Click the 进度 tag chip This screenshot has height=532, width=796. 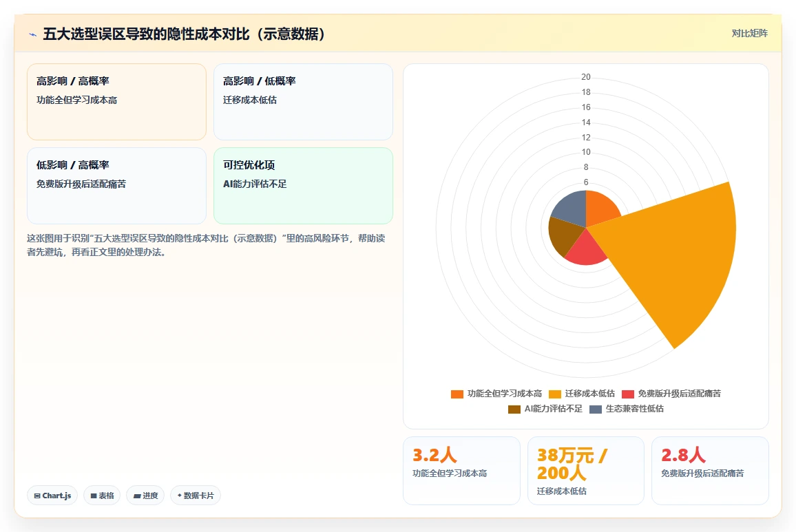point(146,496)
